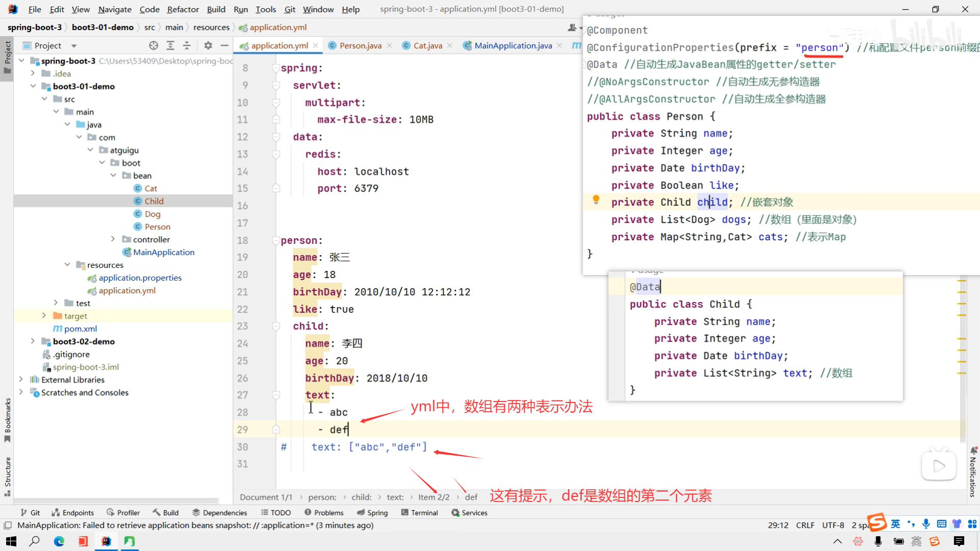Image resolution: width=980 pixels, height=551 pixels.
Task: Hide the Project panel with minus icon
Action: coord(224,45)
